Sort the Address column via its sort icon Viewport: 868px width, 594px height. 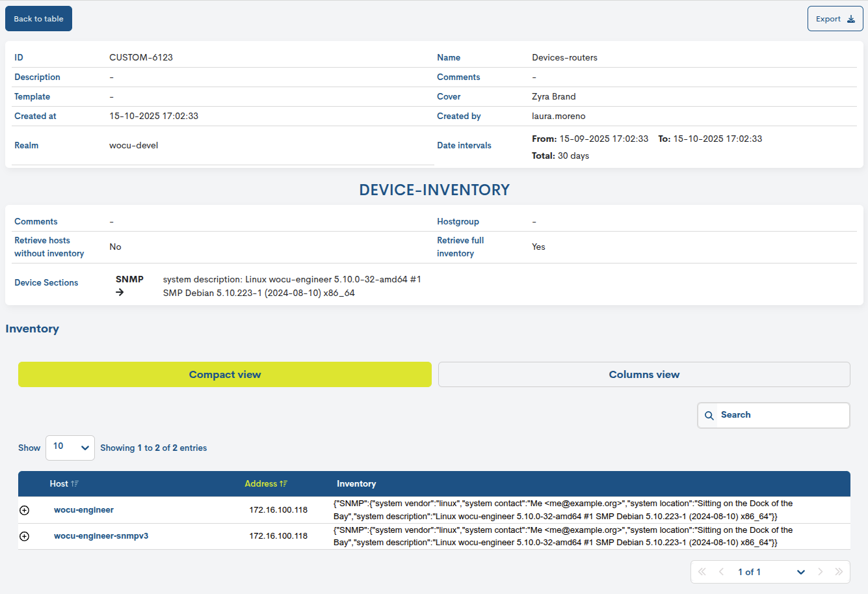coord(283,483)
